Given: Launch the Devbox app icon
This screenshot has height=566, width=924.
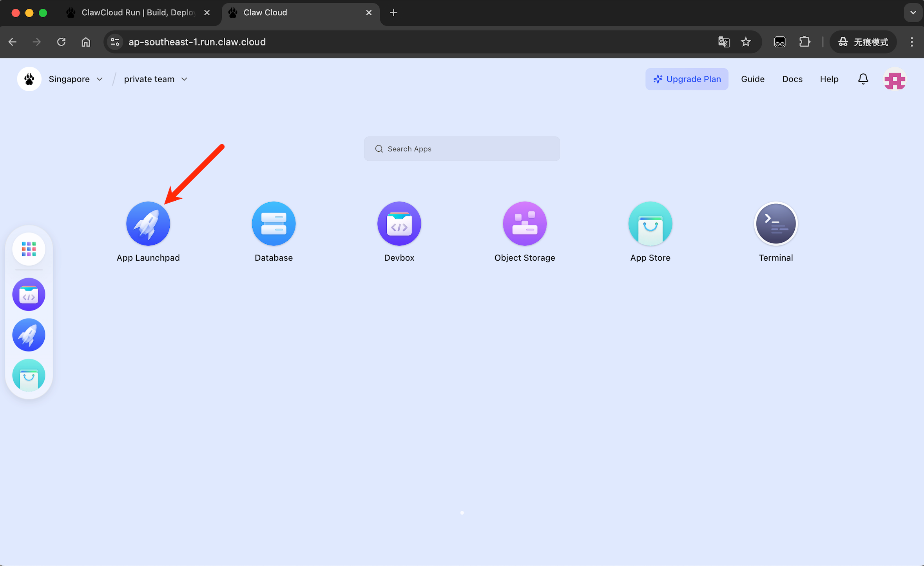Looking at the screenshot, I should coord(399,224).
